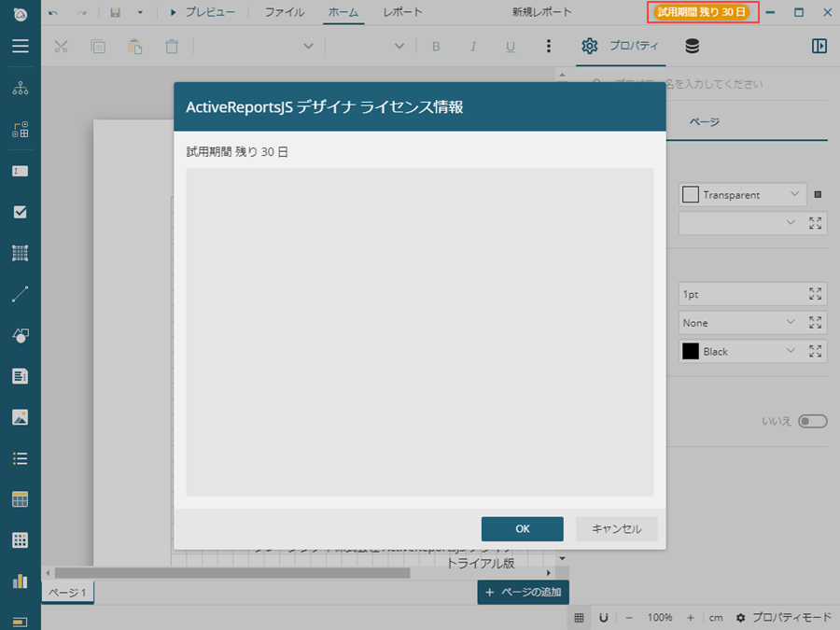Click the license key text area

pyautogui.click(x=419, y=332)
